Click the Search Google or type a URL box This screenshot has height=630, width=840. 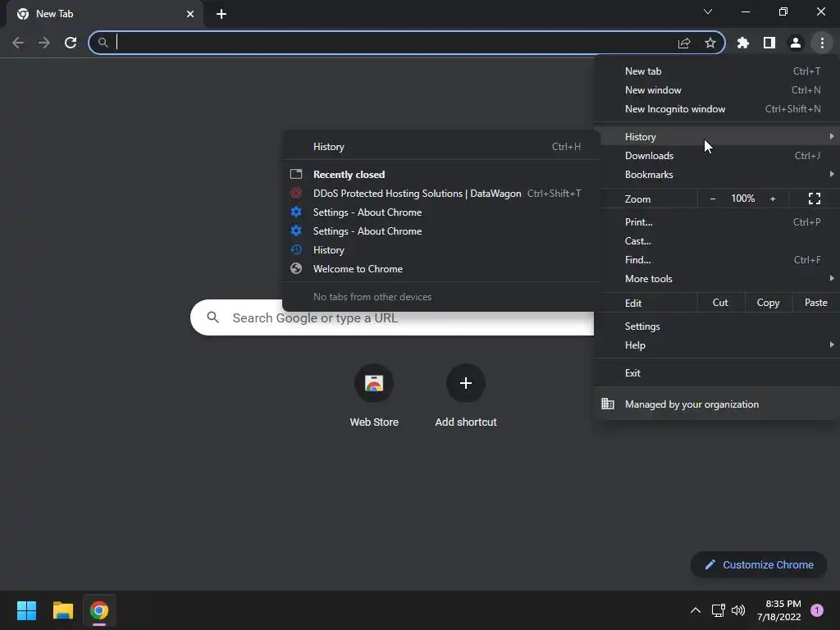coord(391,317)
